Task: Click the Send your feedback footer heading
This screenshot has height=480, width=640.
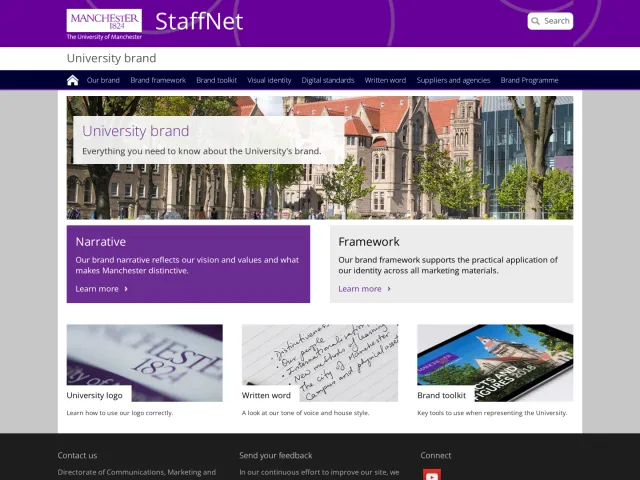Action: (276, 456)
